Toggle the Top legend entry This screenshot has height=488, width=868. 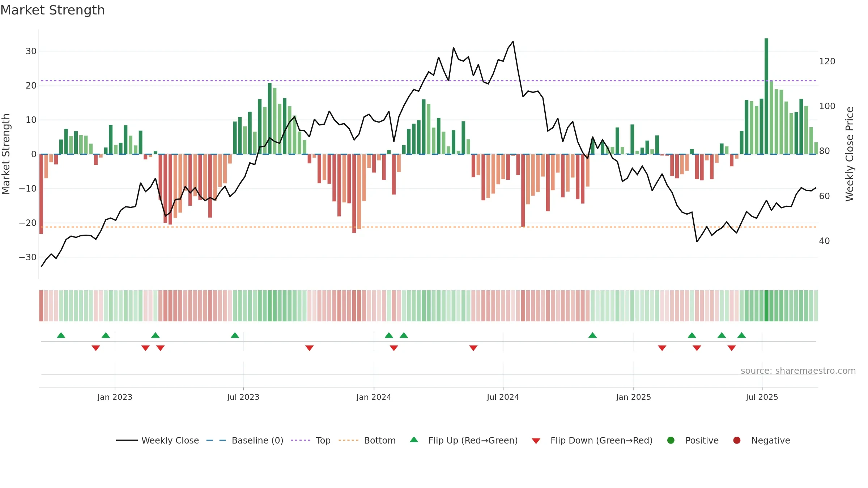click(x=311, y=440)
